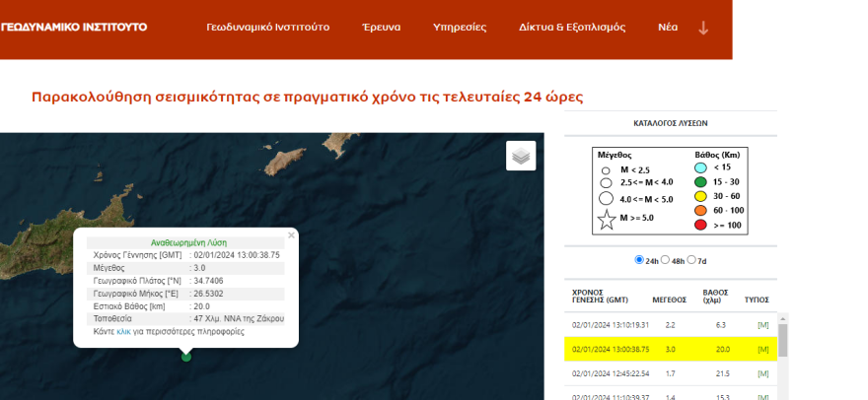This screenshot has height=400, width=868.
Task: Select the 02/01/2024 12:45:22.54 catalog row
Action: (x=671, y=374)
